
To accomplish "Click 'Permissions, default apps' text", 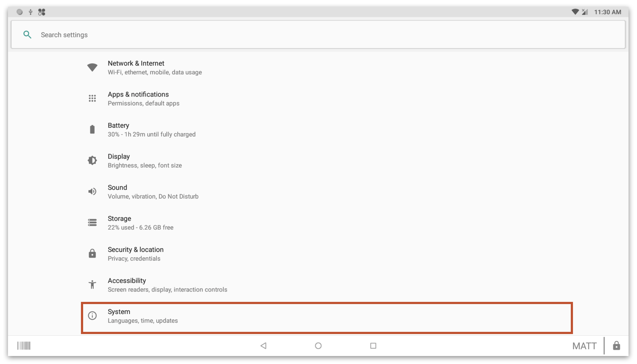I will (144, 103).
